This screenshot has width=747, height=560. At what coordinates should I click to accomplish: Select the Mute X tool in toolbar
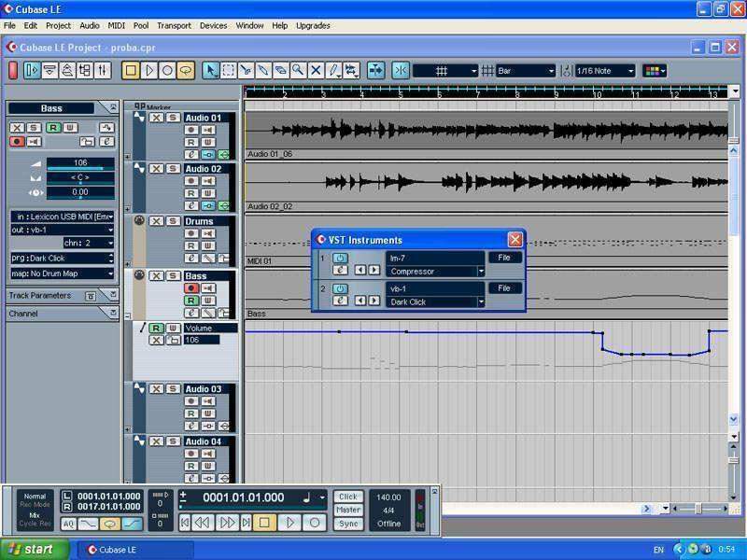pos(316,70)
